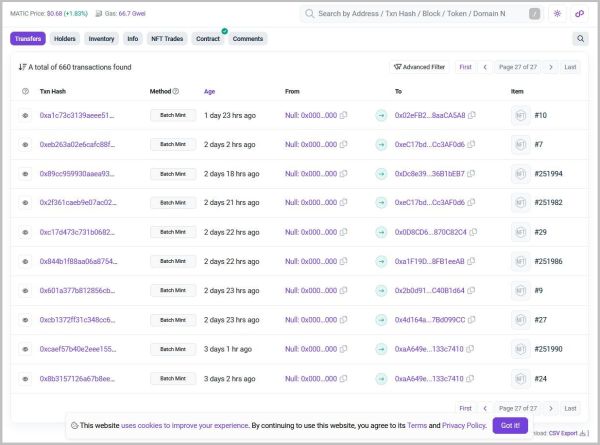Click the slash shortcut icon in search bar
Viewport: 600px width, 445px height.
pyautogui.click(x=535, y=14)
